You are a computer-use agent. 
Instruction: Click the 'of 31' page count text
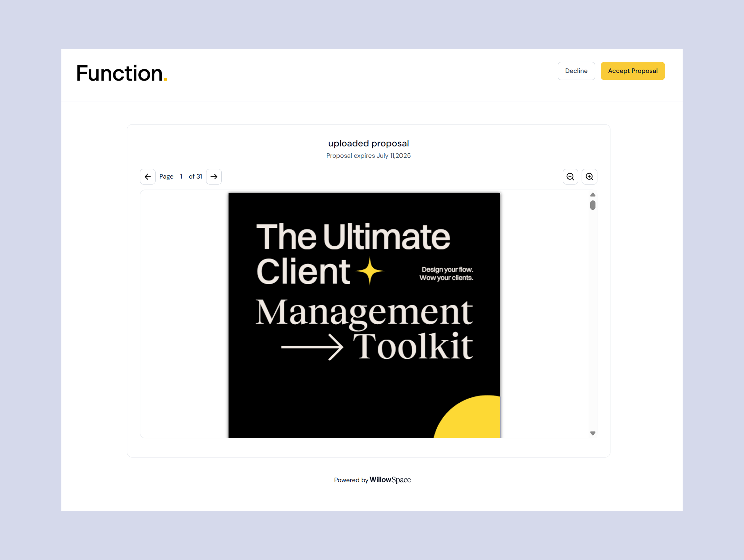195,177
